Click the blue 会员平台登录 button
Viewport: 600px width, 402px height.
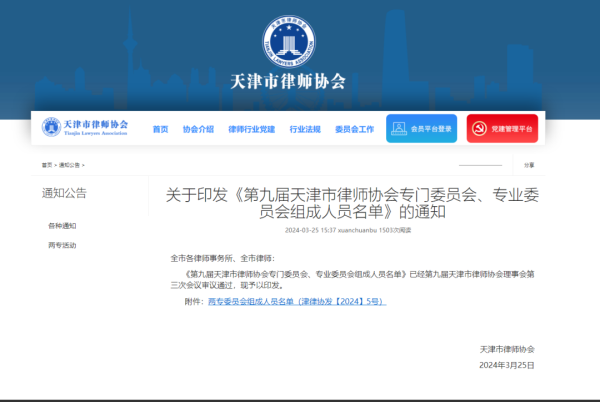[421, 129]
